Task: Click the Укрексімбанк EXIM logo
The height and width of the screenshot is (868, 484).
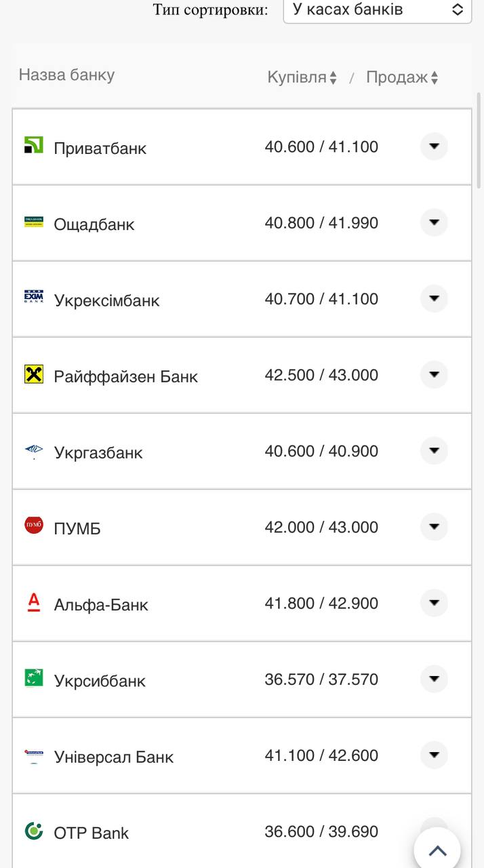Action: [x=33, y=298]
